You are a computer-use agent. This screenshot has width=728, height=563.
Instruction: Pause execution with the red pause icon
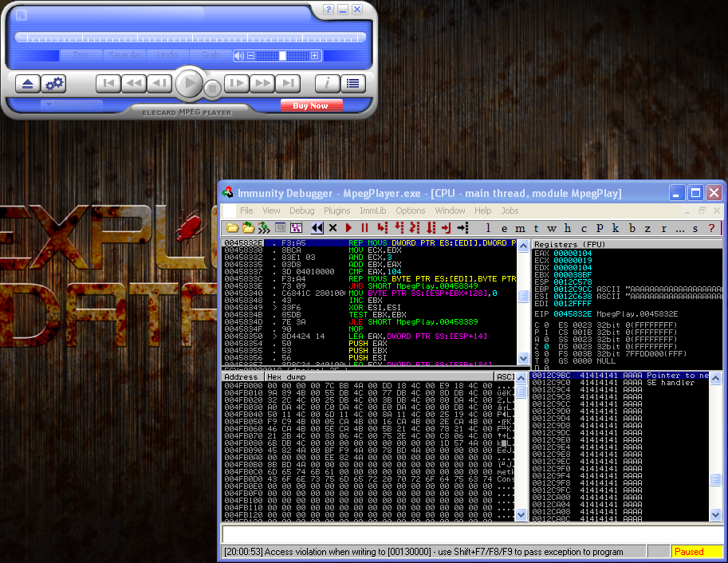pos(364,227)
